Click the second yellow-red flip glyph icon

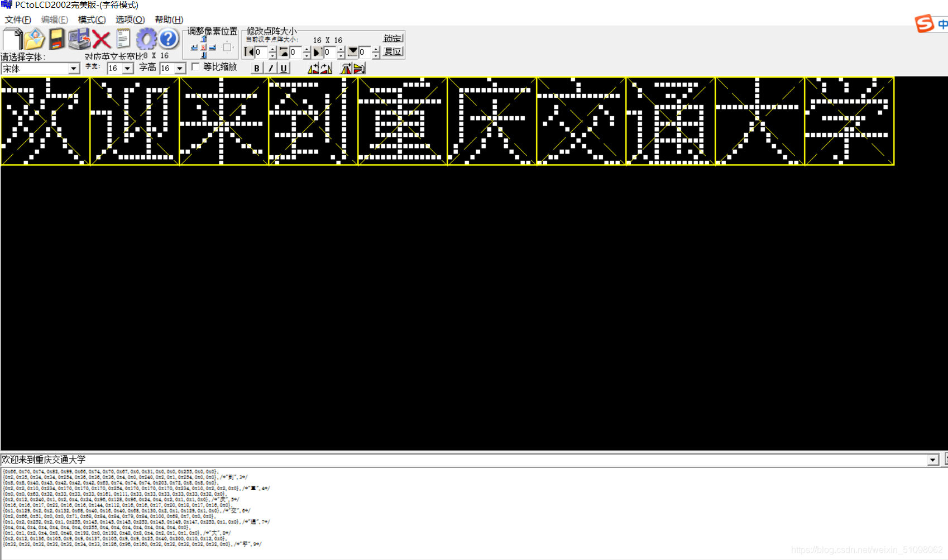(x=326, y=68)
